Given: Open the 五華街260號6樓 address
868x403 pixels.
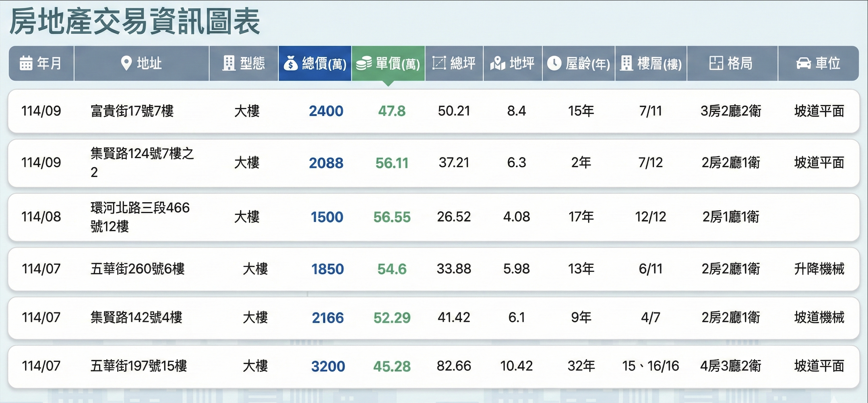Looking at the screenshot, I should (x=138, y=269).
